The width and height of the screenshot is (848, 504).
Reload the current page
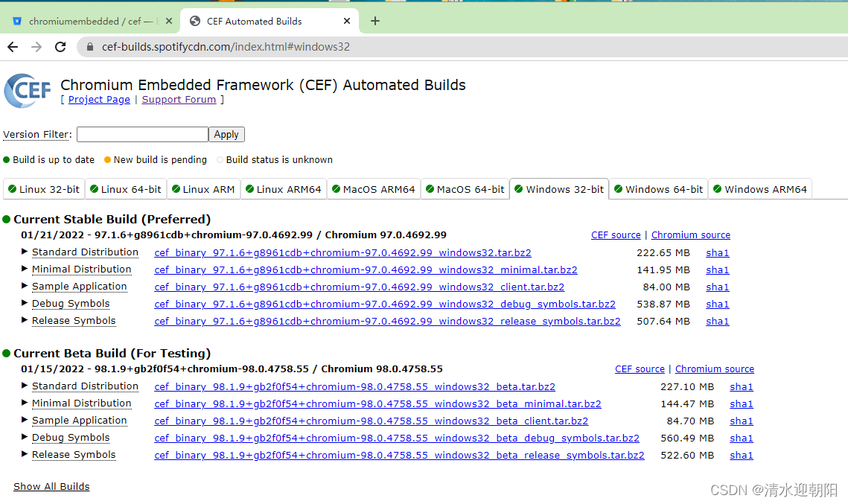60,46
